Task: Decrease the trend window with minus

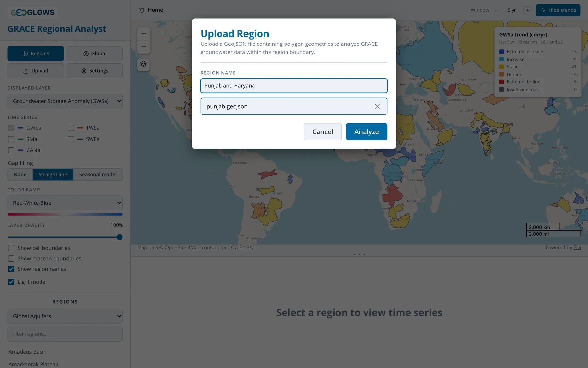Action: point(496,10)
